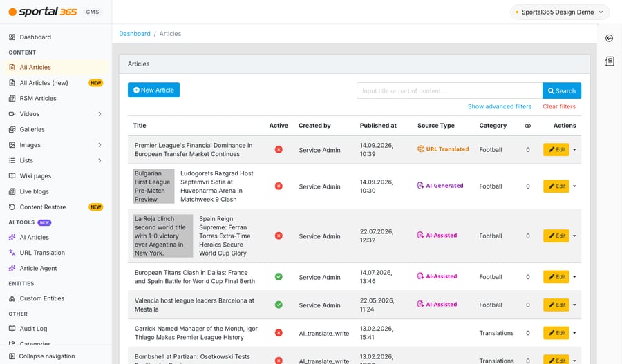This screenshot has width=622, height=364.
Task: Open All Articles (new) in sidebar
Action: pyautogui.click(x=56, y=83)
